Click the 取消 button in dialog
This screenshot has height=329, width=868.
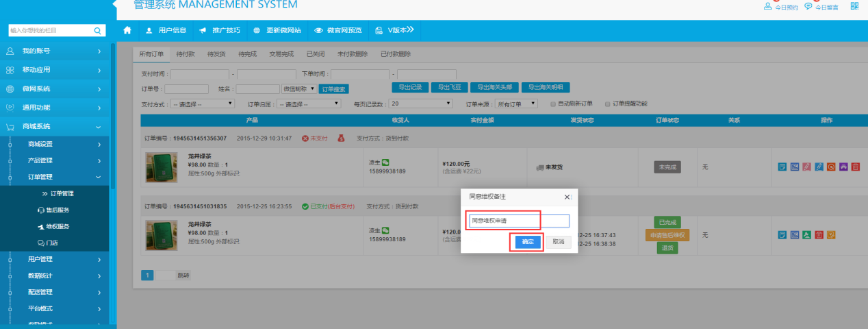pos(559,242)
